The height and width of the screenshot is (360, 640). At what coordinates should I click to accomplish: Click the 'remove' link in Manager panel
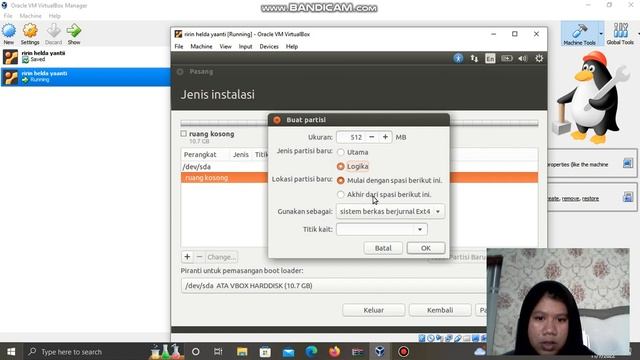(x=570, y=198)
